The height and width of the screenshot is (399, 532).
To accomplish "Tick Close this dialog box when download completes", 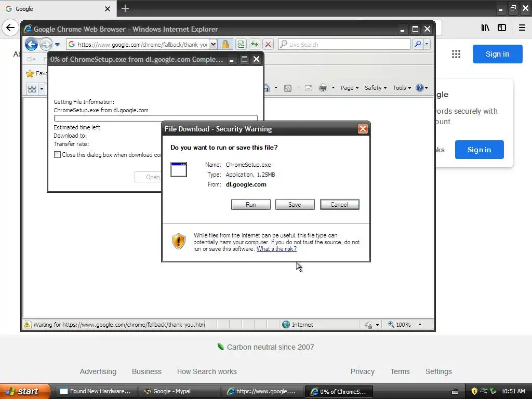I will coord(57,155).
